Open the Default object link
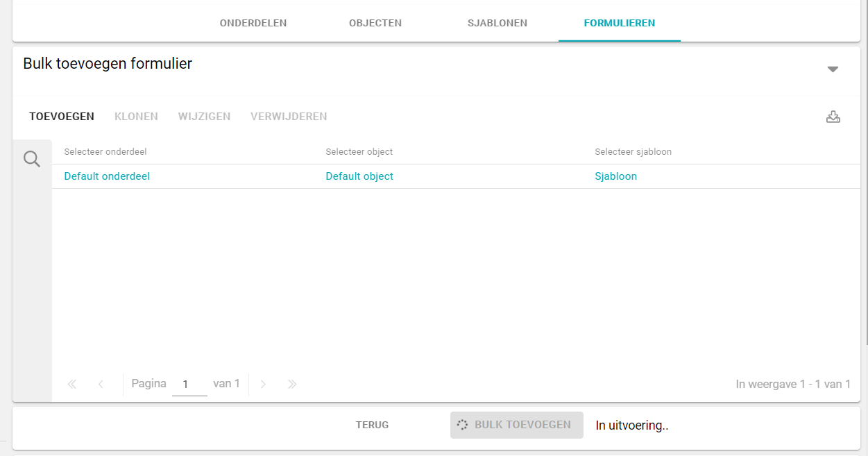Screen dimensions: 868x456 [359, 176]
